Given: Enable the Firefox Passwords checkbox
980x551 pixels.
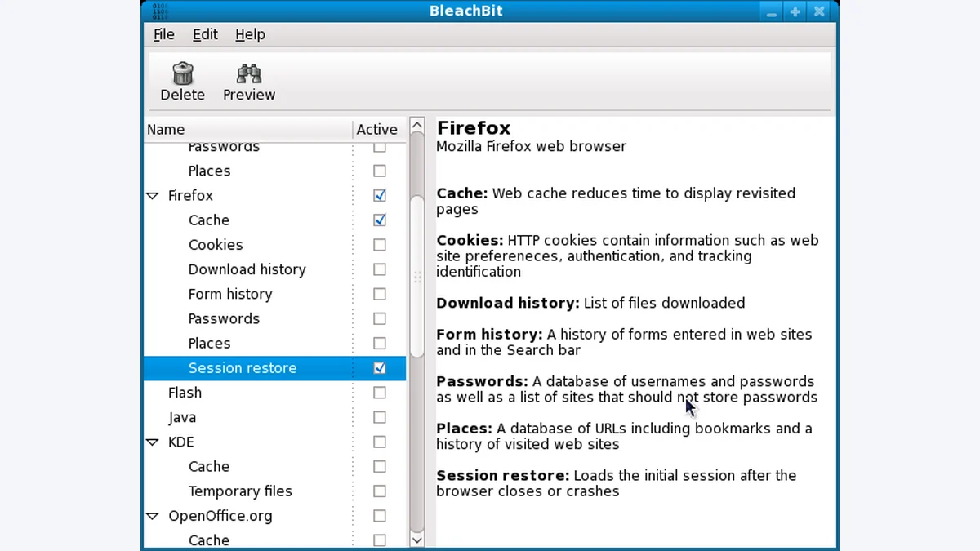Looking at the screenshot, I should 380,318.
